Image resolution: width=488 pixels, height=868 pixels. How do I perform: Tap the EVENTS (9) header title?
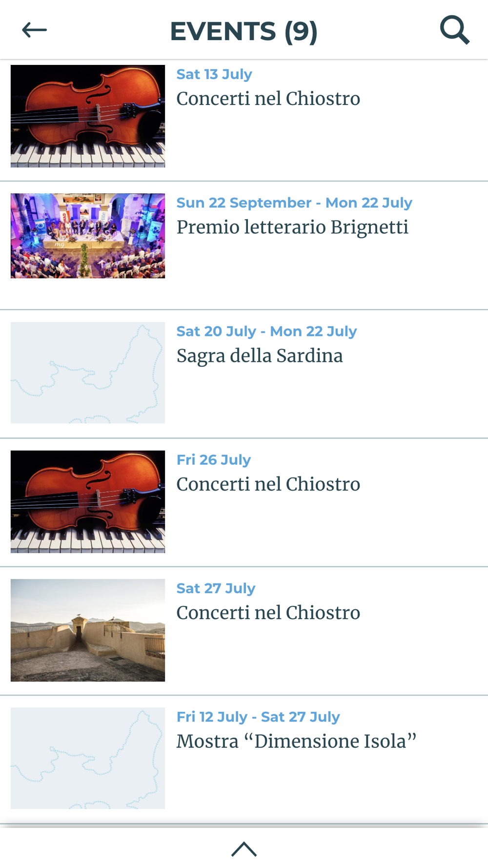tap(244, 31)
